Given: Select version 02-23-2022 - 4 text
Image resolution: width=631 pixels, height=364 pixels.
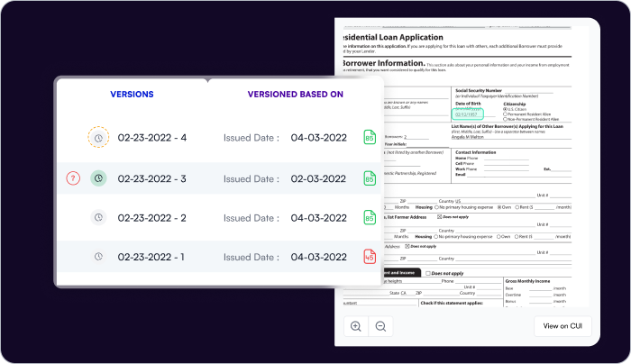Looking at the screenshot, I should click(x=152, y=138).
